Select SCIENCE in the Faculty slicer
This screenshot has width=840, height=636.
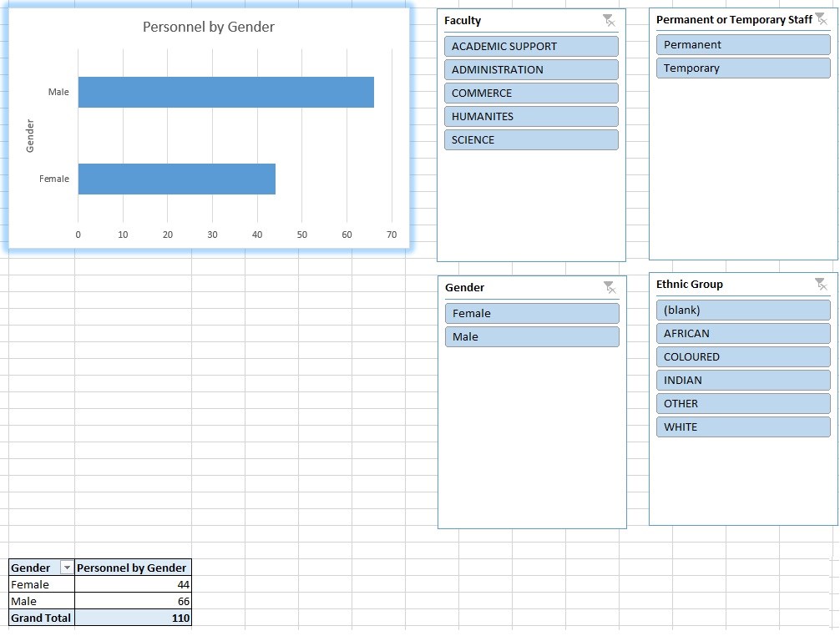coord(531,139)
